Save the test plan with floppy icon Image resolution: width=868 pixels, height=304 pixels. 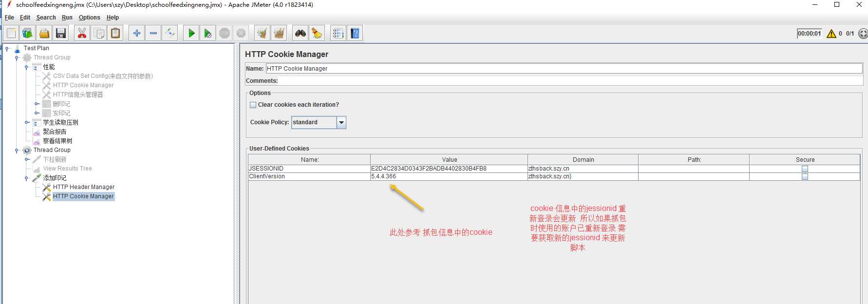(x=61, y=33)
